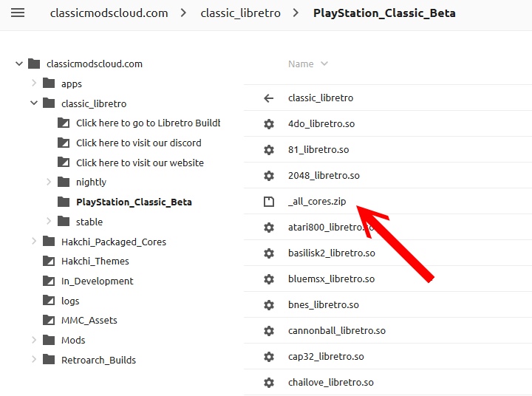Click gear icon for 4do_libretro.so
The width and height of the screenshot is (532, 396).
(269, 124)
